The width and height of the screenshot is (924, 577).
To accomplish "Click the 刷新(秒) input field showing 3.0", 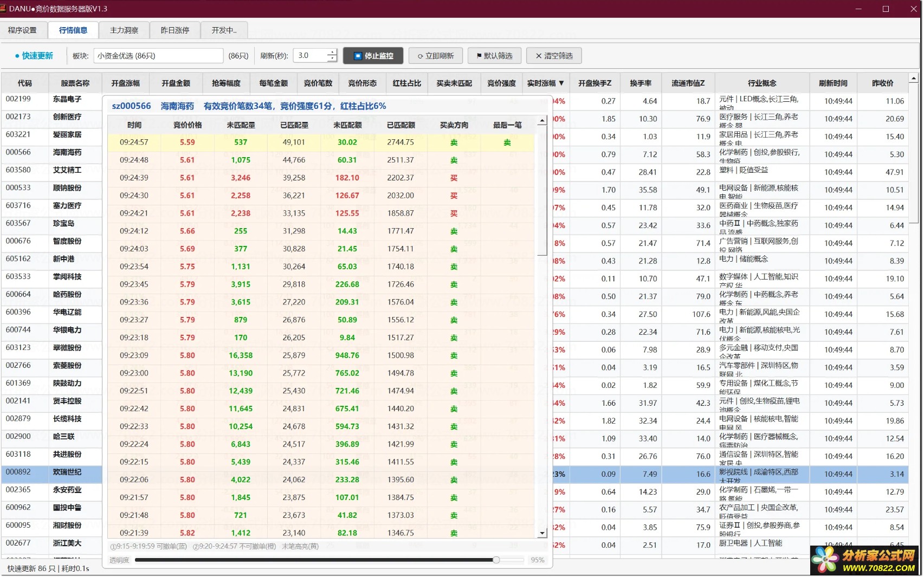I will click(x=311, y=56).
